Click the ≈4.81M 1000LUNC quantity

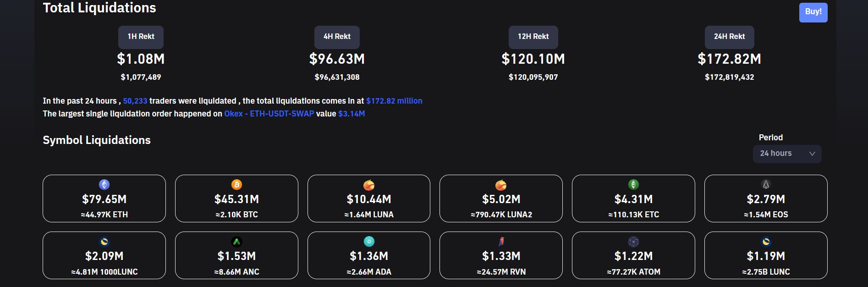104,272
